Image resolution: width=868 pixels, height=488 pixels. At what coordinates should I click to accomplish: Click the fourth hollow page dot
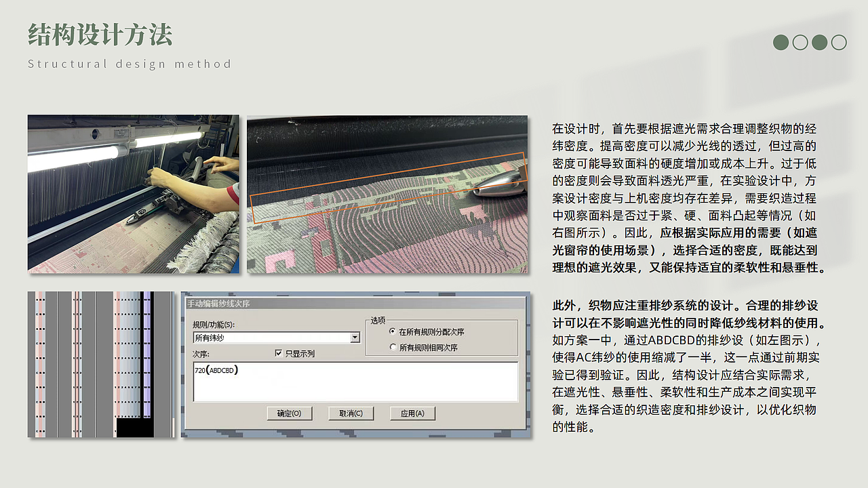pyautogui.click(x=839, y=42)
